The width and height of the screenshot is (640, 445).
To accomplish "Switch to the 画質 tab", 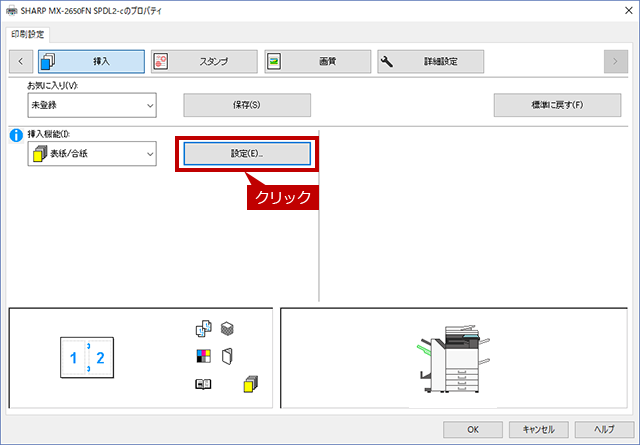I will click(318, 62).
